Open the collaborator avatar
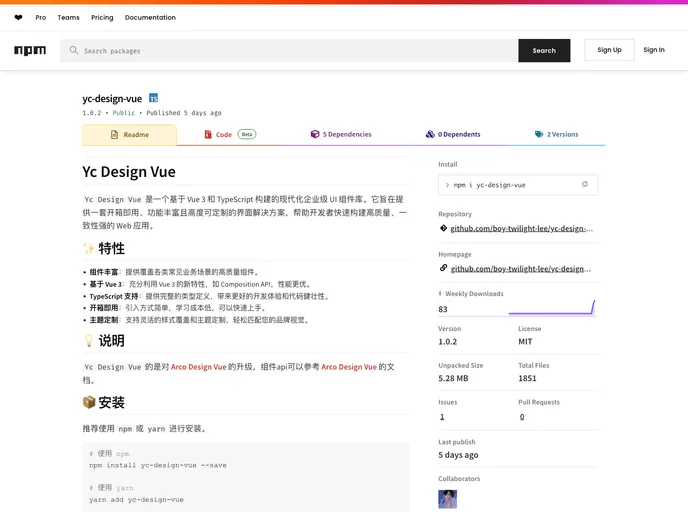688x512 pixels. (448, 499)
